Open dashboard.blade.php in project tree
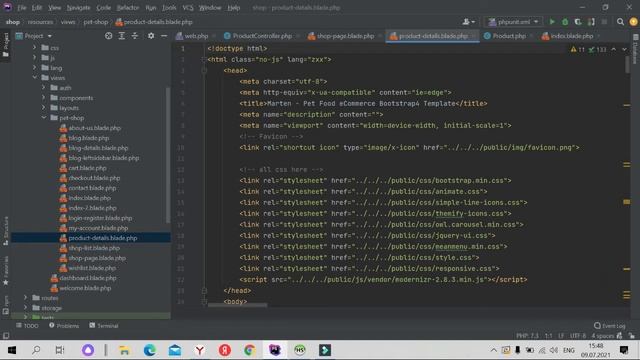The width and height of the screenshot is (640, 360). 88,278
